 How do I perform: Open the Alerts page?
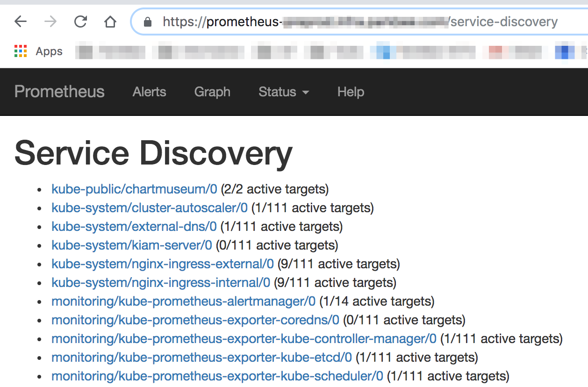[149, 92]
